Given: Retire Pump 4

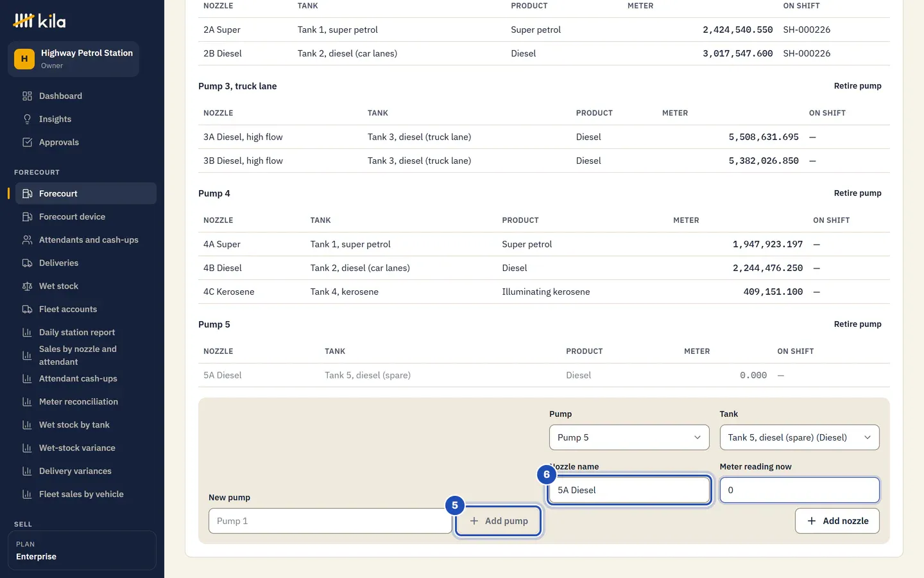Looking at the screenshot, I should coord(857,193).
